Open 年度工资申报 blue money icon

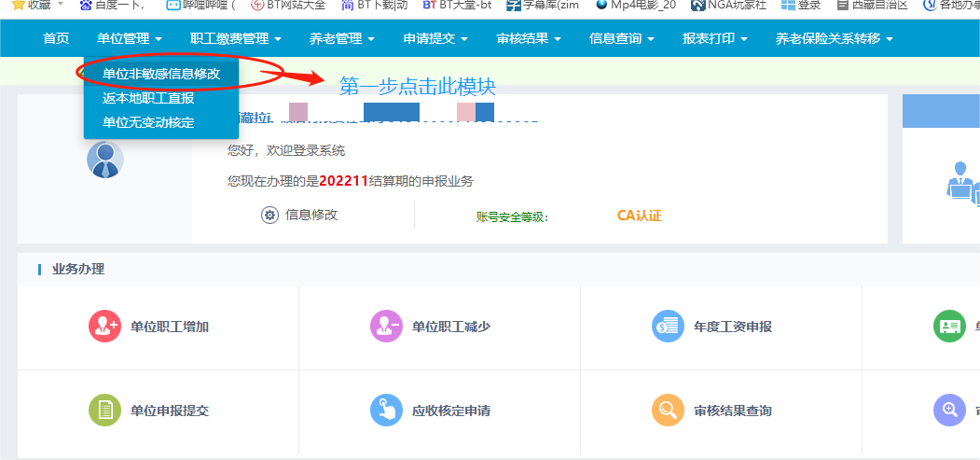(x=667, y=327)
